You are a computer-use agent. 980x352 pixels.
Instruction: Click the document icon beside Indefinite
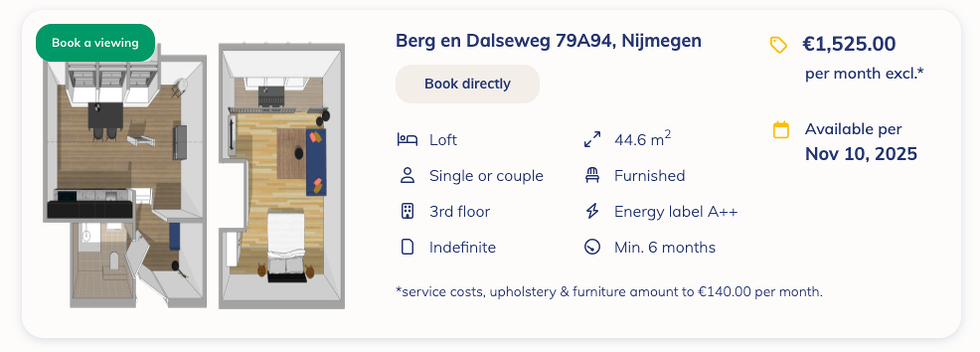[x=407, y=247]
